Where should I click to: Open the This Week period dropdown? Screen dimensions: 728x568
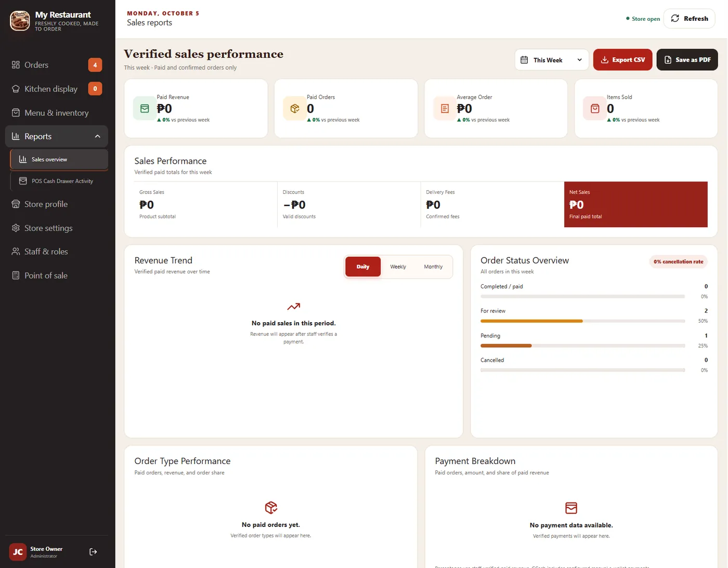(552, 60)
